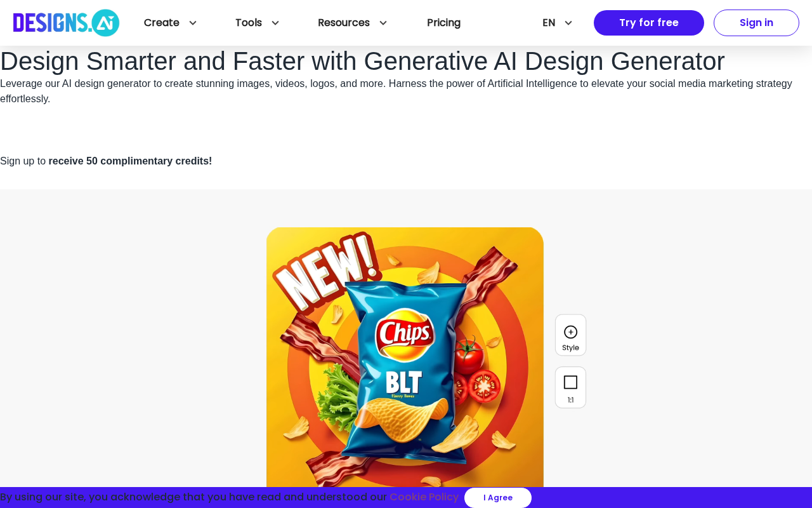Select the 1:1 aspect ratio square icon

pyautogui.click(x=570, y=382)
